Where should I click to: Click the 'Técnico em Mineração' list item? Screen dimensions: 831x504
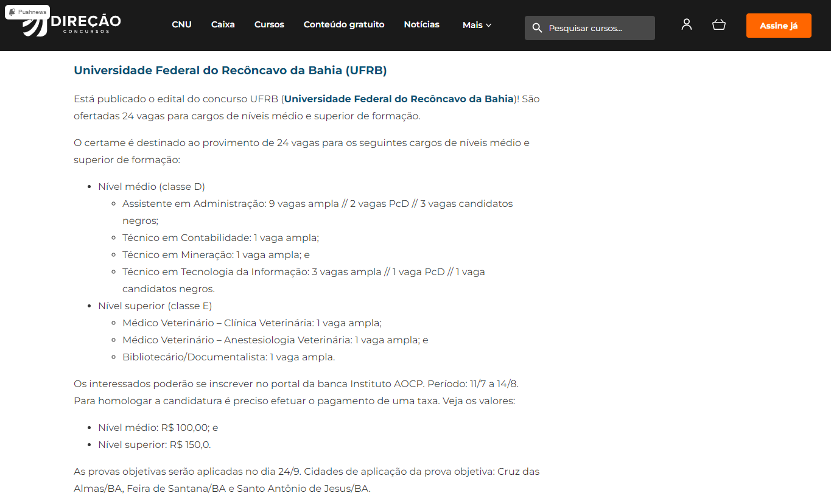coord(216,254)
